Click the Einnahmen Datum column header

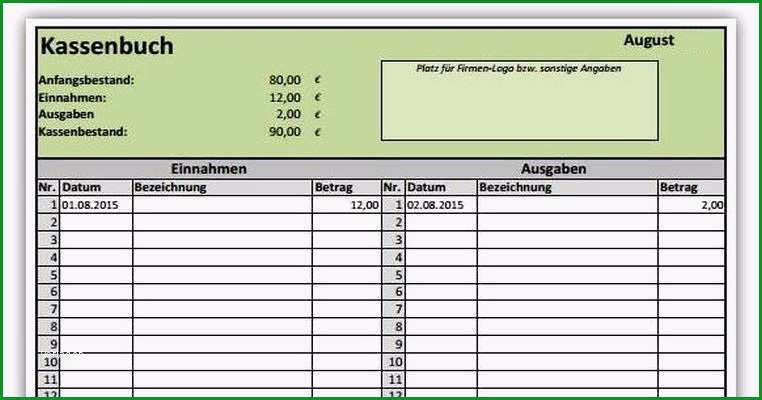tap(96, 188)
